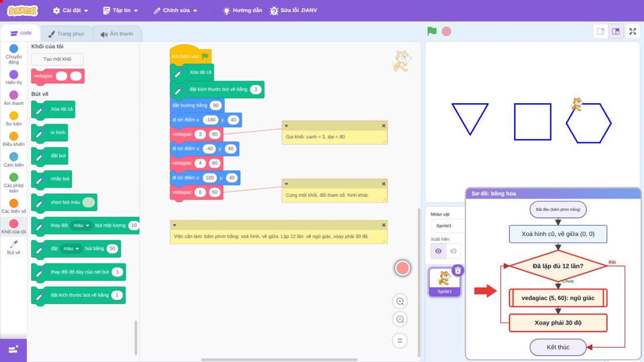
Task: Select the Điều khiển block category
Action: [13, 139]
